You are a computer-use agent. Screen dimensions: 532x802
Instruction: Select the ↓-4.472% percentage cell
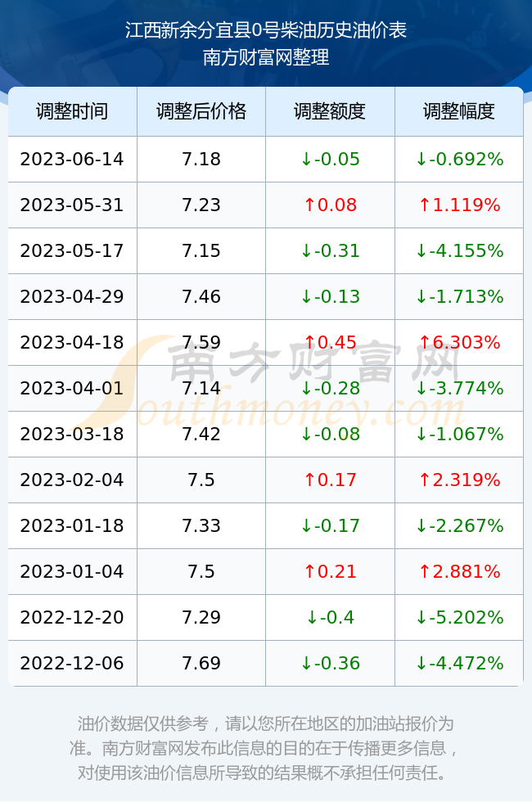(x=459, y=663)
